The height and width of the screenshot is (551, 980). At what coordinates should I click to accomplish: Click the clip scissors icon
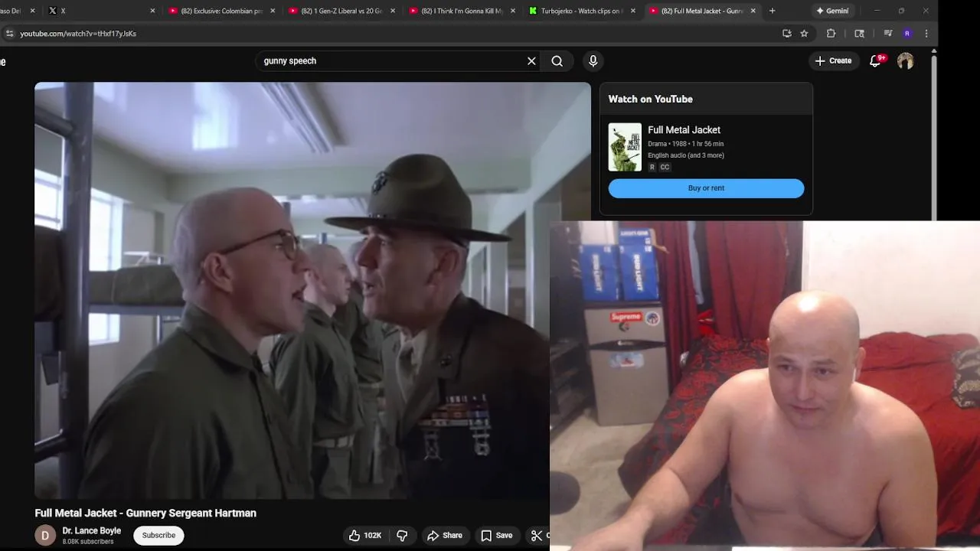click(x=537, y=536)
